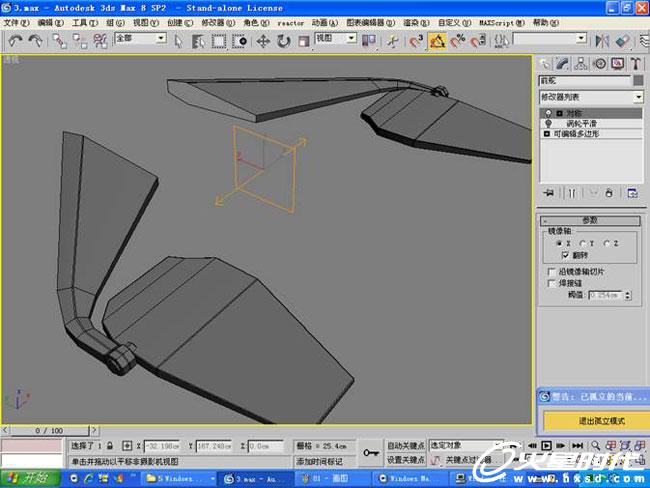Image resolution: width=650 pixels, height=488 pixels.
Task: Select the X mirror axis radio
Action: pyautogui.click(x=559, y=243)
